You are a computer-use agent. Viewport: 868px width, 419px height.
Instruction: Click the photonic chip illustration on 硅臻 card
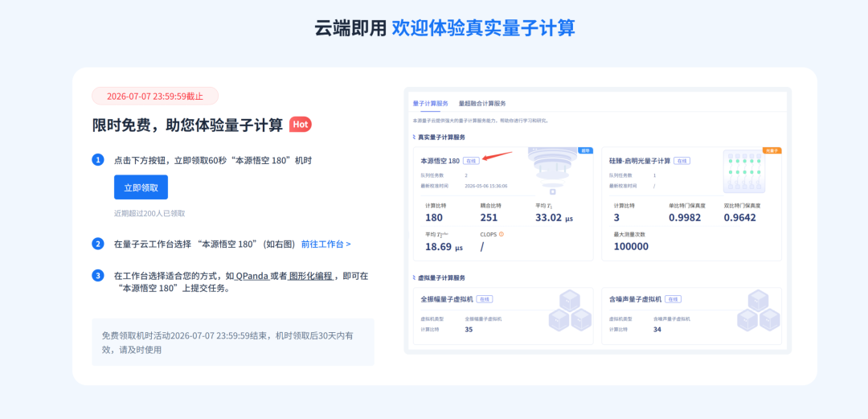[744, 171]
